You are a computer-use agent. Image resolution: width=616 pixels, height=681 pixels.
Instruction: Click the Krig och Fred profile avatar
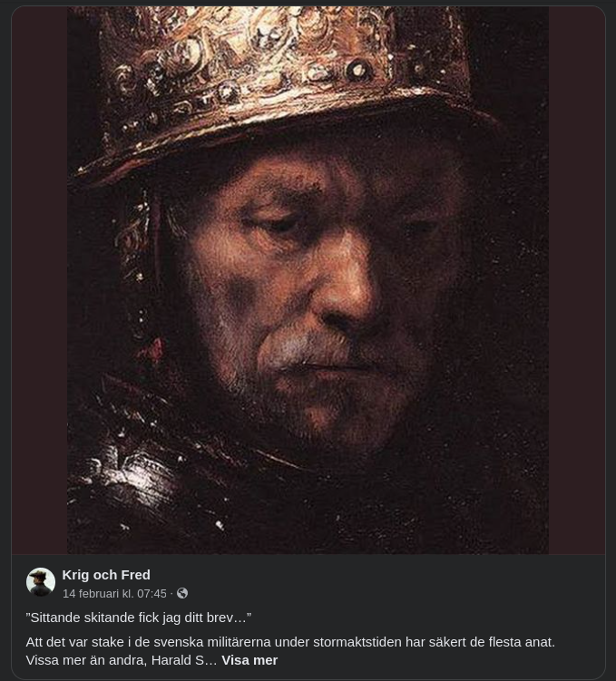click(41, 582)
